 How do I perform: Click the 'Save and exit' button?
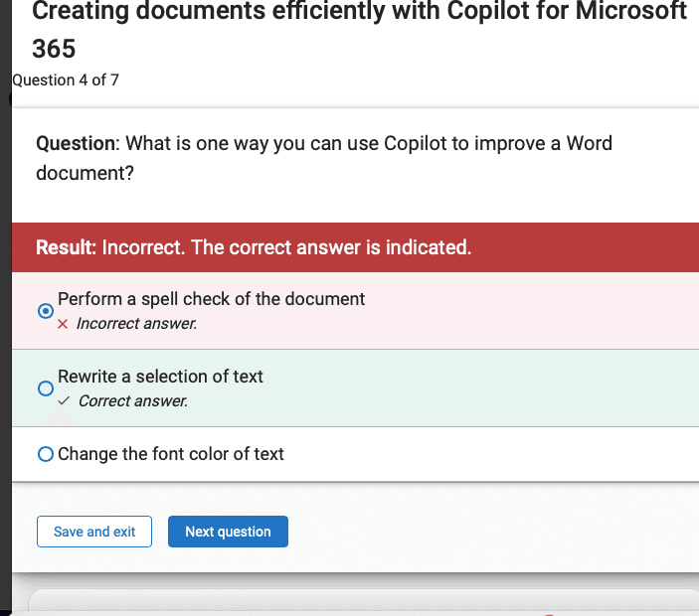(94, 532)
